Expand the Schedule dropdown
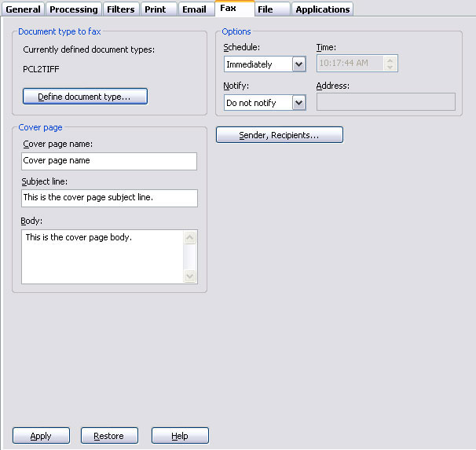Viewport: 476px width, 450px height. (x=298, y=64)
